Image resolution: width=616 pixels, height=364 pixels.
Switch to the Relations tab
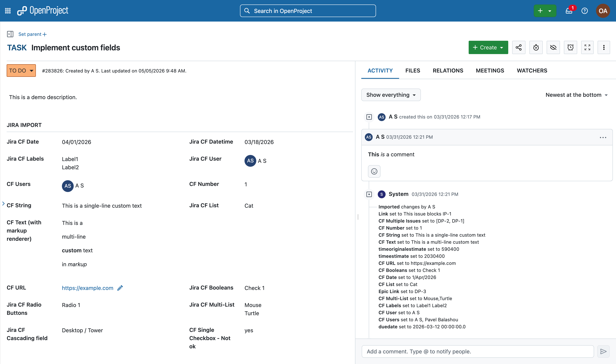click(448, 71)
